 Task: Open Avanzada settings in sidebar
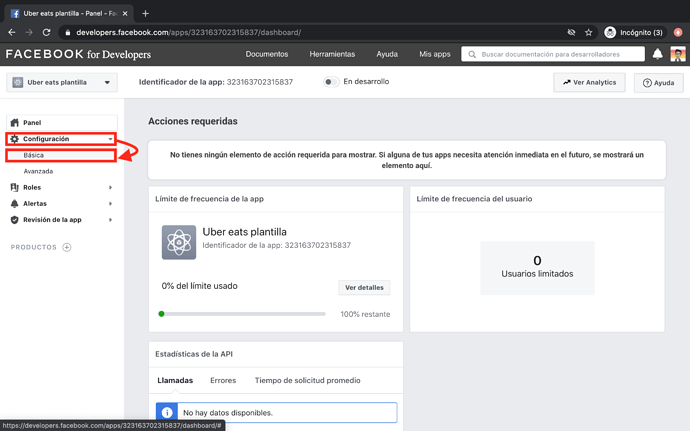[38, 171]
